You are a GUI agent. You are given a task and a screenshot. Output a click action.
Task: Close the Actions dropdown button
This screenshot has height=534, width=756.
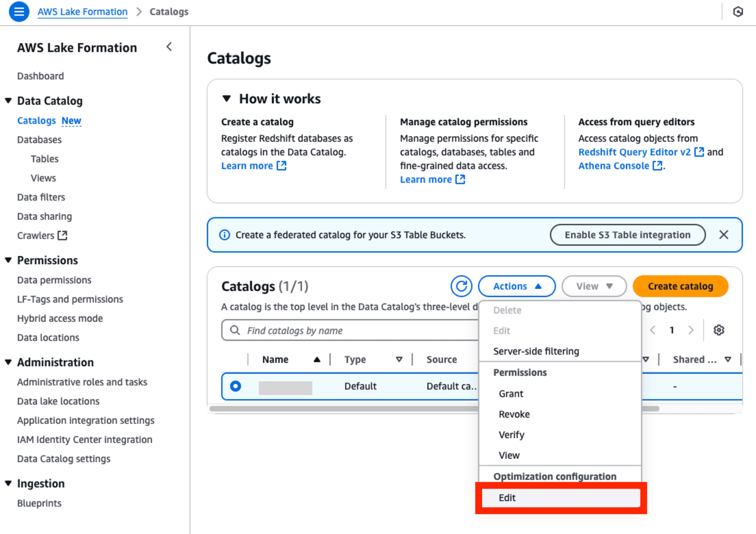[517, 286]
